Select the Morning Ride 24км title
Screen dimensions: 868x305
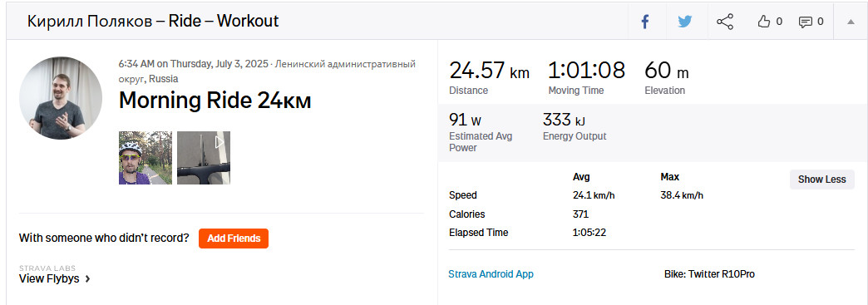(x=215, y=101)
